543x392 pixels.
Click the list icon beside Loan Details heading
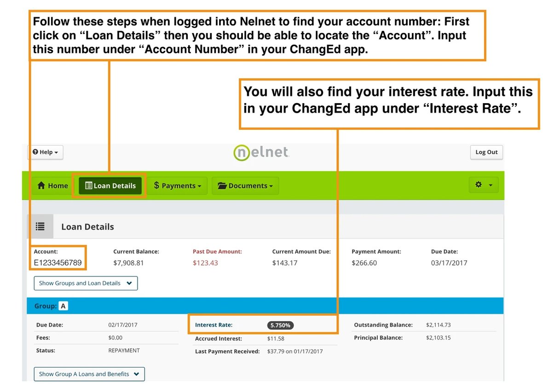pyautogui.click(x=40, y=226)
